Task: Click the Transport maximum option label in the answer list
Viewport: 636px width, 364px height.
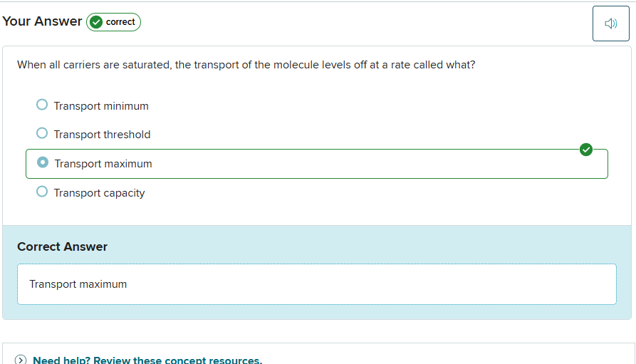Action: tap(103, 164)
